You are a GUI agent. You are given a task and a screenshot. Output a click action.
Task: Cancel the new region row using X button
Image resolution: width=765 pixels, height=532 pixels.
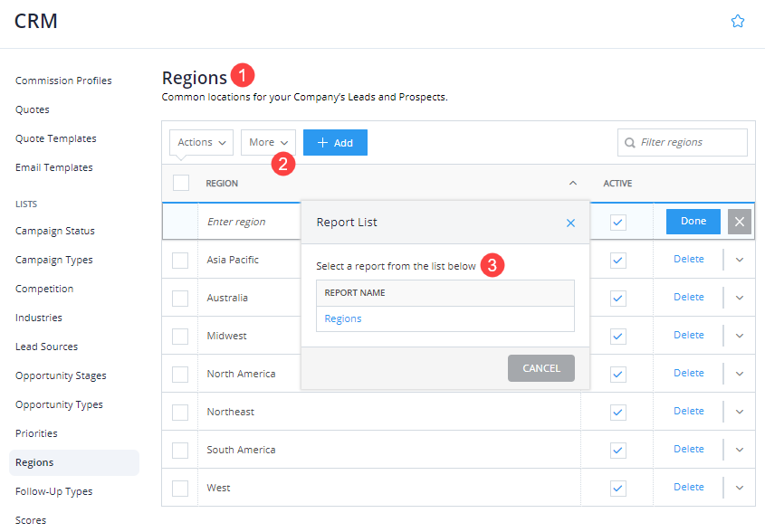tap(739, 222)
